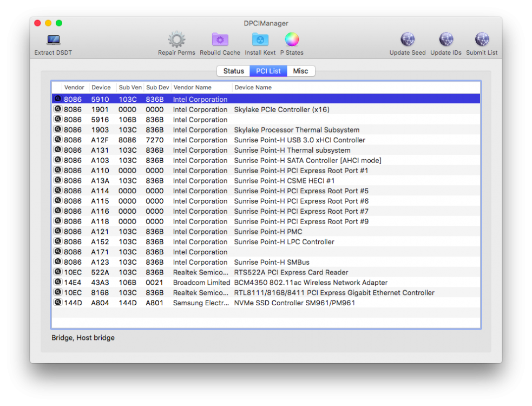
Task: Open Rebuild Cache folder icon
Action: [220, 40]
